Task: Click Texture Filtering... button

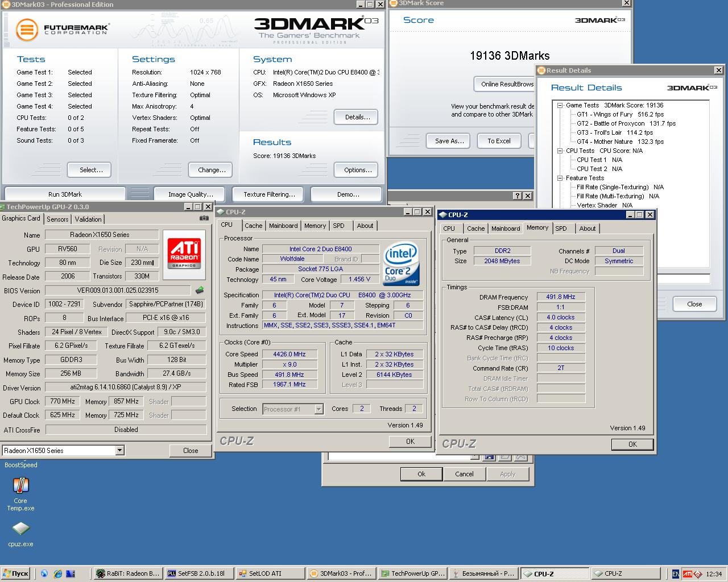Action: click(269, 194)
